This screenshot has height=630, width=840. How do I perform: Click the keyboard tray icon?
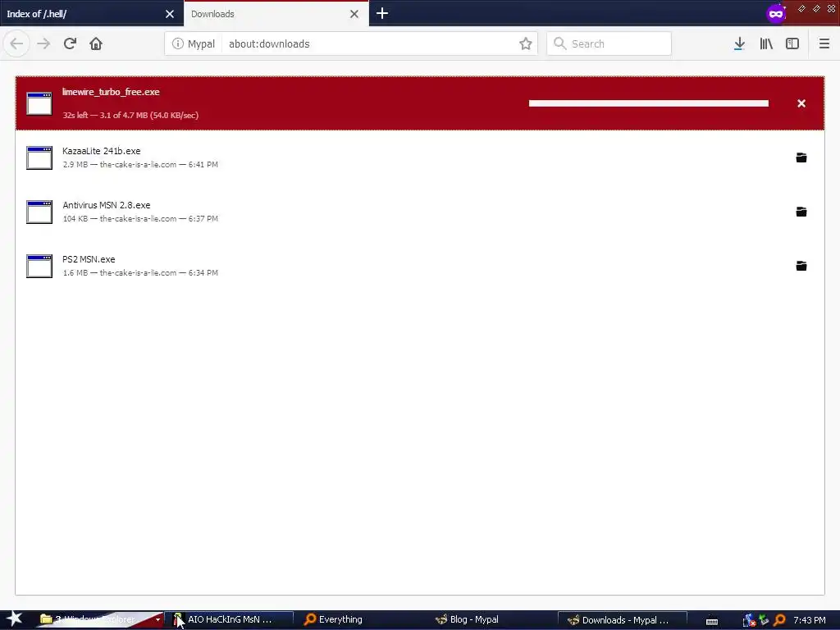pyautogui.click(x=711, y=621)
